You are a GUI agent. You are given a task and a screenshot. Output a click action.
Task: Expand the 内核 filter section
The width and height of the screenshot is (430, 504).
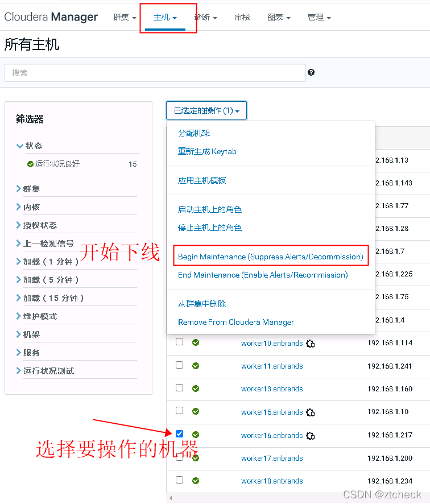pyautogui.click(x=28, y=207)
